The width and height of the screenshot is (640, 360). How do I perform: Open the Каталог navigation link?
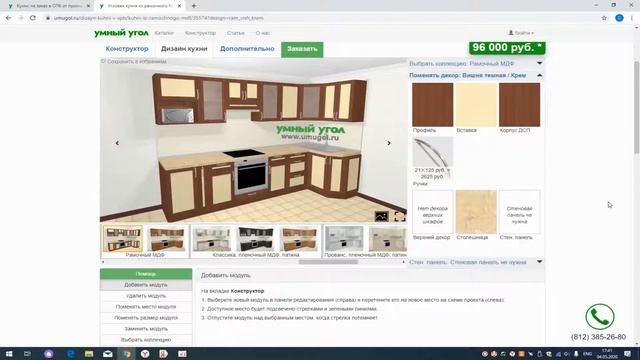[x=164, y=33]
